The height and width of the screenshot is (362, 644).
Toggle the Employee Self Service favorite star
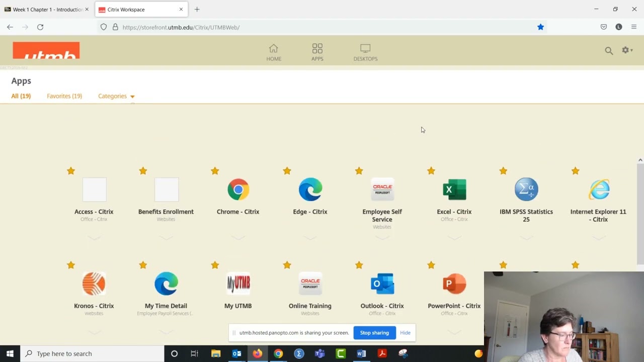(359, 171)
